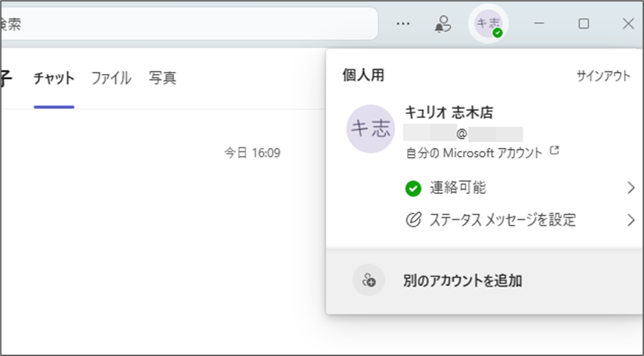This screenshot has width=644, height=356.
Task: Switch to the ファイル tab
Action: pyautogui.click(x=111, y=78)
